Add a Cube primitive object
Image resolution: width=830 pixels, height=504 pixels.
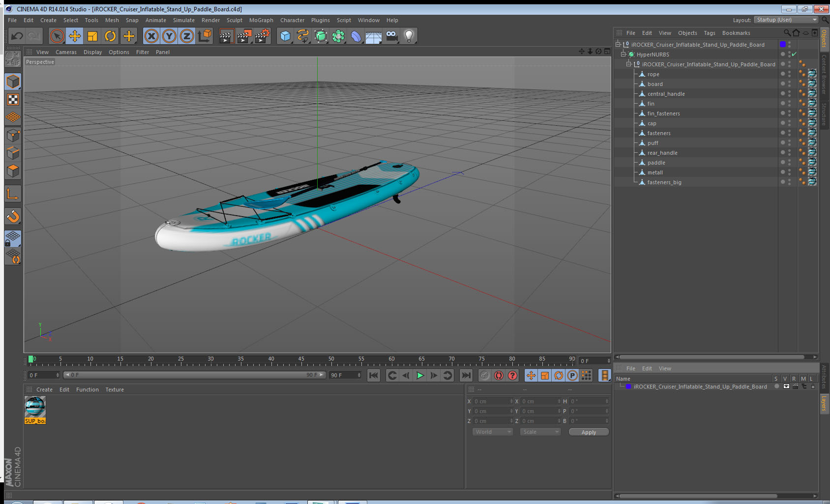(x=285, y=36)
